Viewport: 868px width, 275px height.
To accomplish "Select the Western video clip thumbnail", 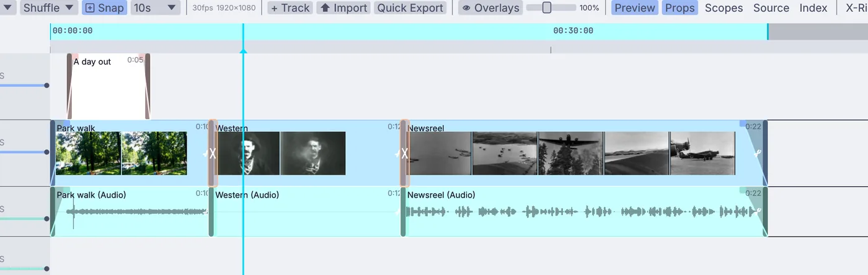I will coord(280,153).
